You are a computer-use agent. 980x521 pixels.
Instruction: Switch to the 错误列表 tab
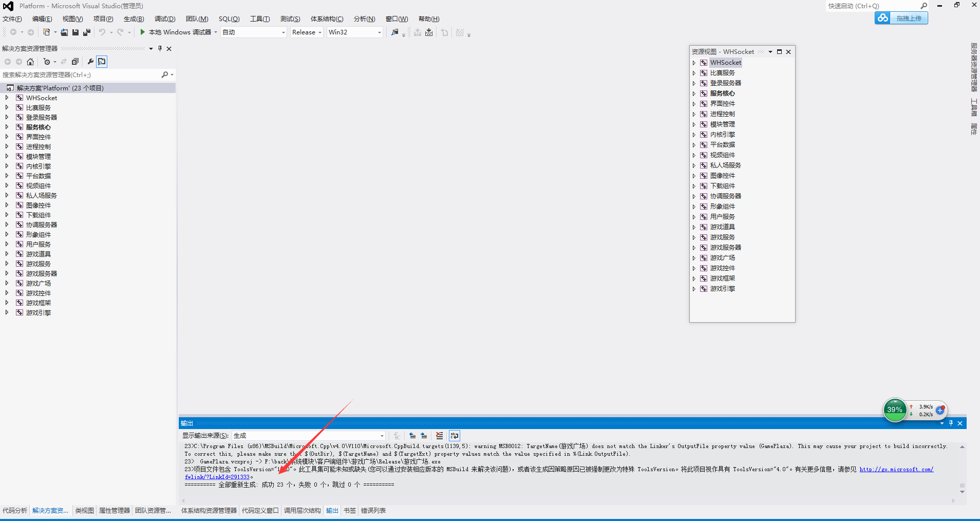(373, 511)
